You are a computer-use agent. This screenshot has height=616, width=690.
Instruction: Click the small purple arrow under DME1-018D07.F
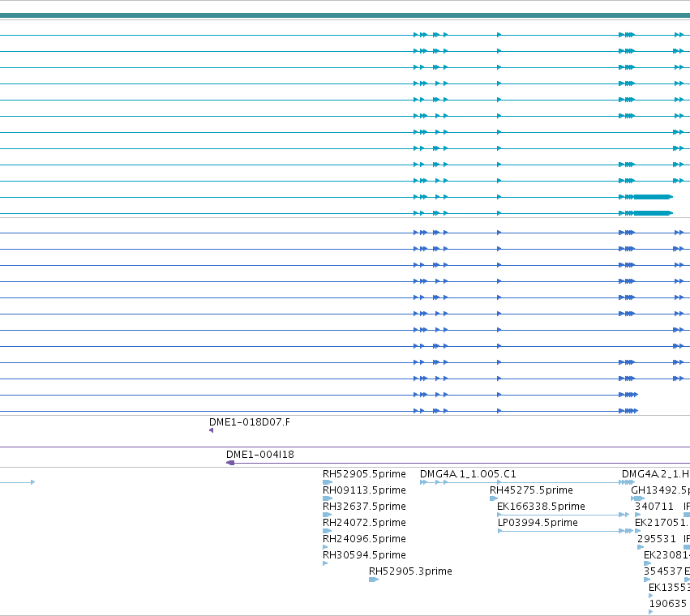pyautogui.click(x=212, y=430)
